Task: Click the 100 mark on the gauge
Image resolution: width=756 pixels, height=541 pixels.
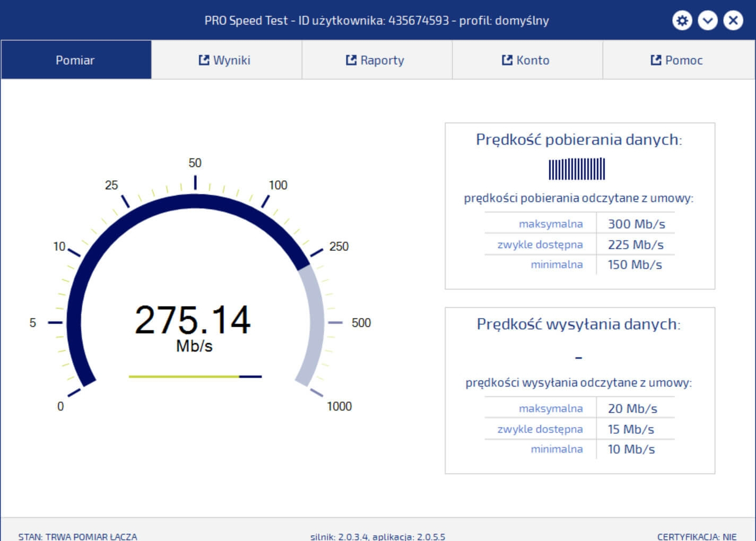Action: pos(277,185)
